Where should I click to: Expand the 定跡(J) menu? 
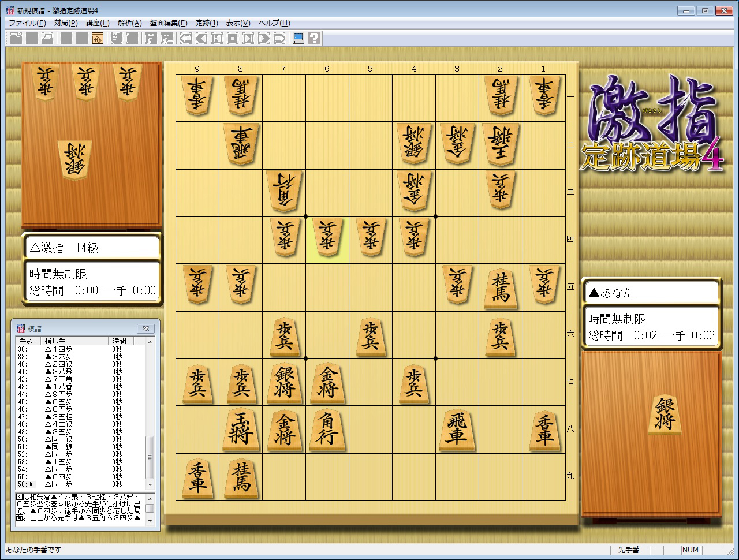pyautogui.click(x=207, y=23)
